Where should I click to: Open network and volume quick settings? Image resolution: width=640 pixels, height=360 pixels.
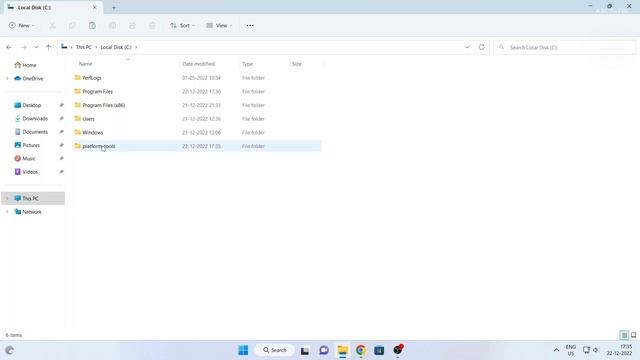click(x=591, y=350)
